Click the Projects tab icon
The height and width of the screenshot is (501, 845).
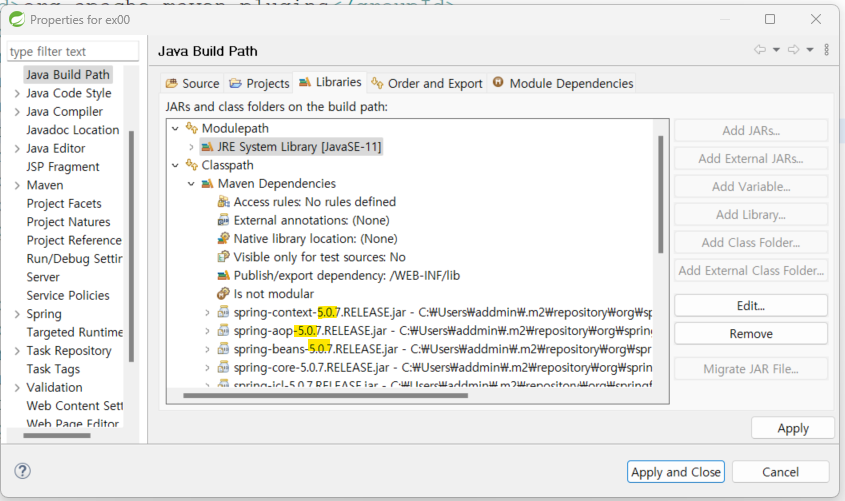click(235, 84)
